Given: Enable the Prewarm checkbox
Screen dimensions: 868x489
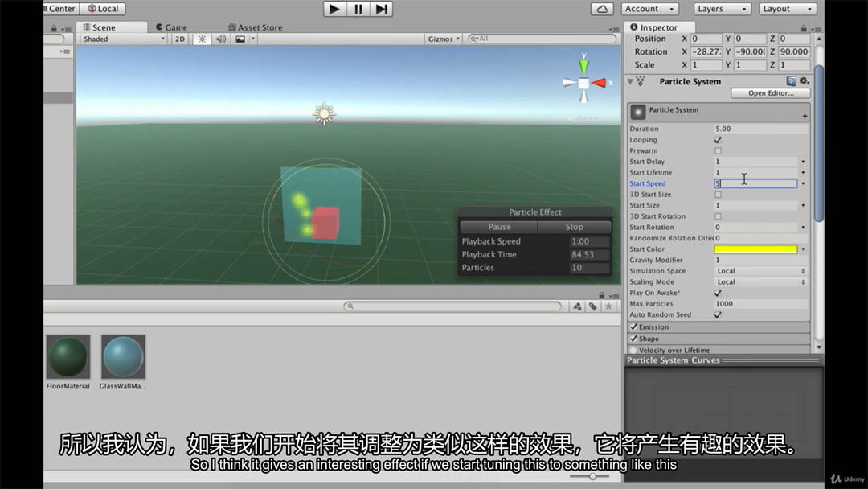Looking at the screenshot, I should pyautogui.click(x=718, y=150).
